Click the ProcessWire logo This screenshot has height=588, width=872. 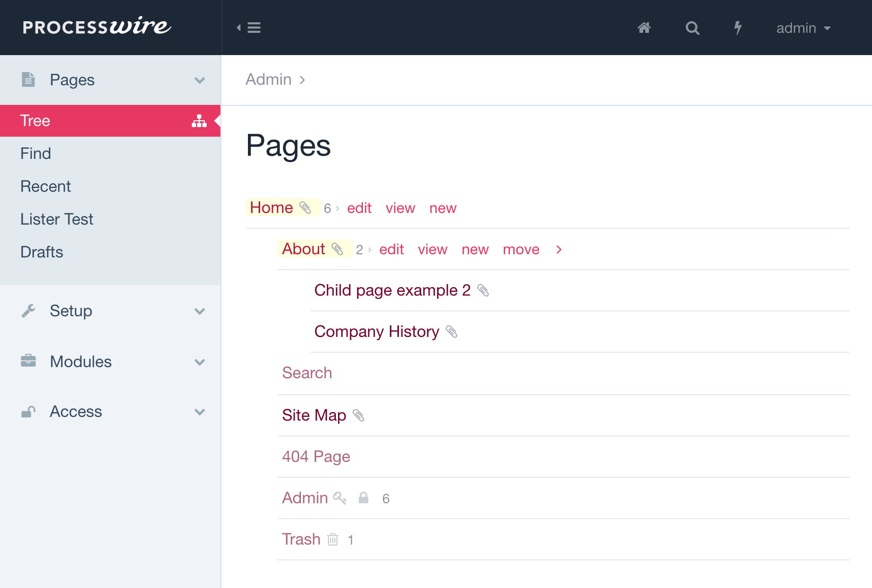(97, 26)
